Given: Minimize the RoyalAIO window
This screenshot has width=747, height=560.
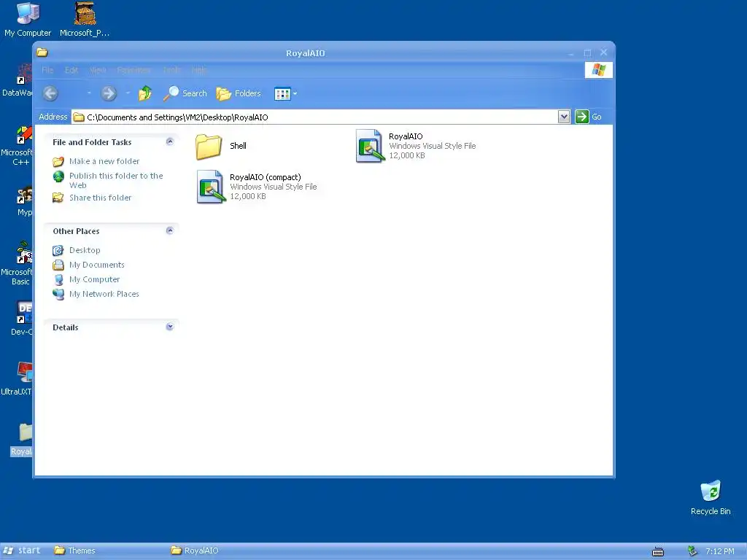Looking at the screenshot, I should point(570,52).
